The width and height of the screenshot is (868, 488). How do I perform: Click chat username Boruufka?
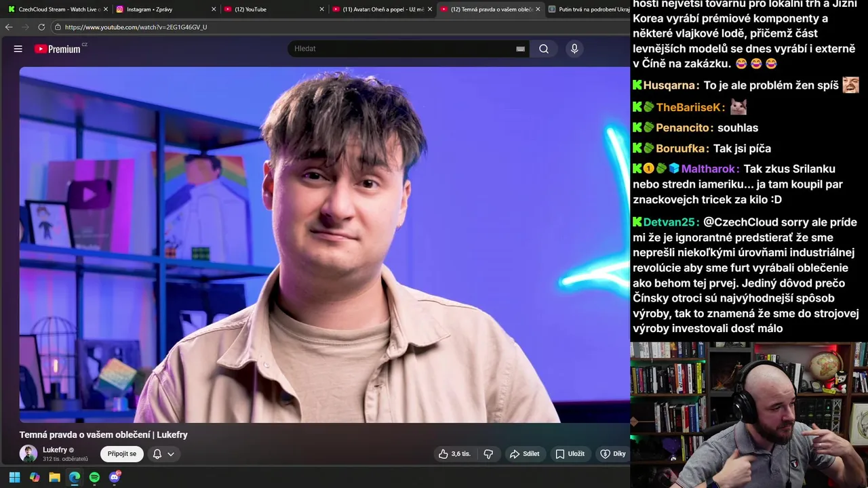click(x=682, y=148)
